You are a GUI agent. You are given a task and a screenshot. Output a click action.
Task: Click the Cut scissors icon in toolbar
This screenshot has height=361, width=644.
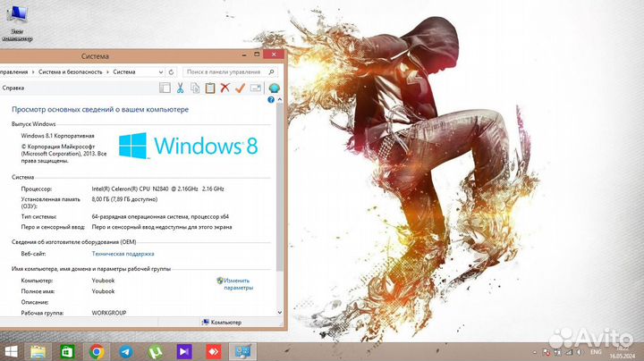[x=180, y=88]
